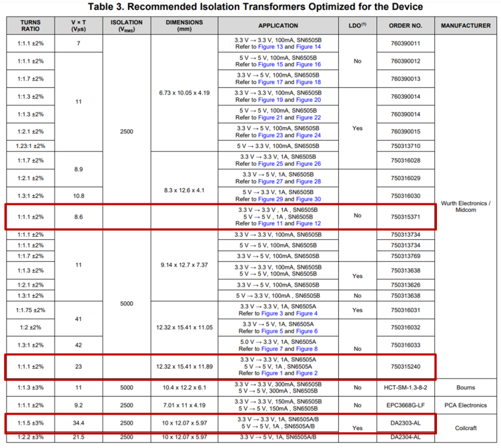Click order number 750316029
This screenshot has width=501, height=448.
[x=406, y=178]
